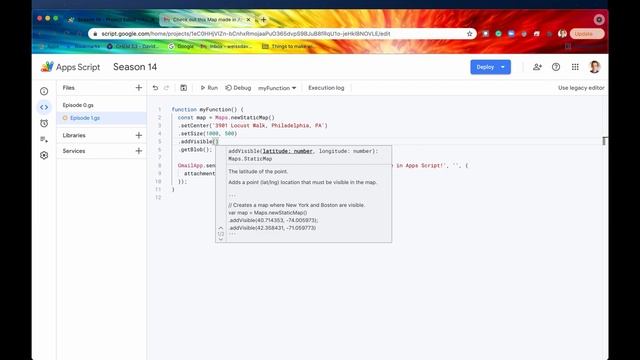This screenshot has height=360, width=640.
Task: Show next signature in tooltip with down chevron
Action: [221, 239]
